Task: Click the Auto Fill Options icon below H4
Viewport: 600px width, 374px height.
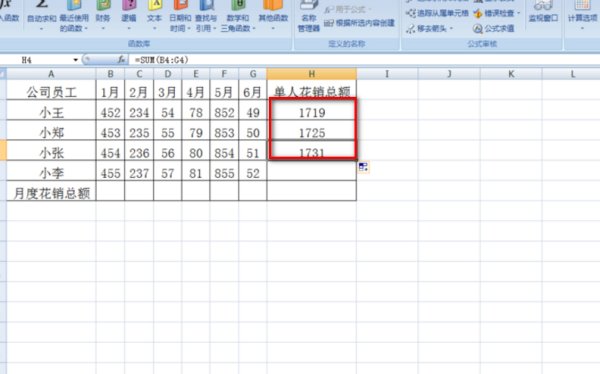Action: 363,167
